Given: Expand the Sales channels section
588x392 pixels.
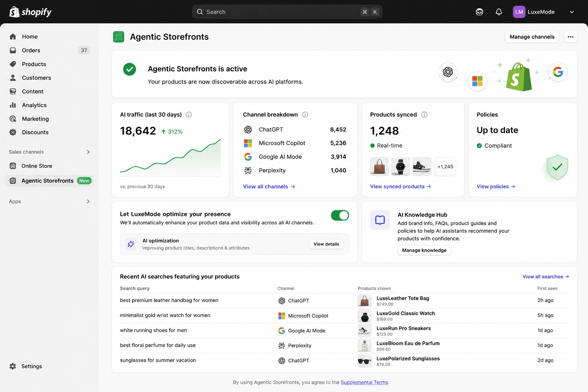Looking at the screenshot, I should [88, 152].
